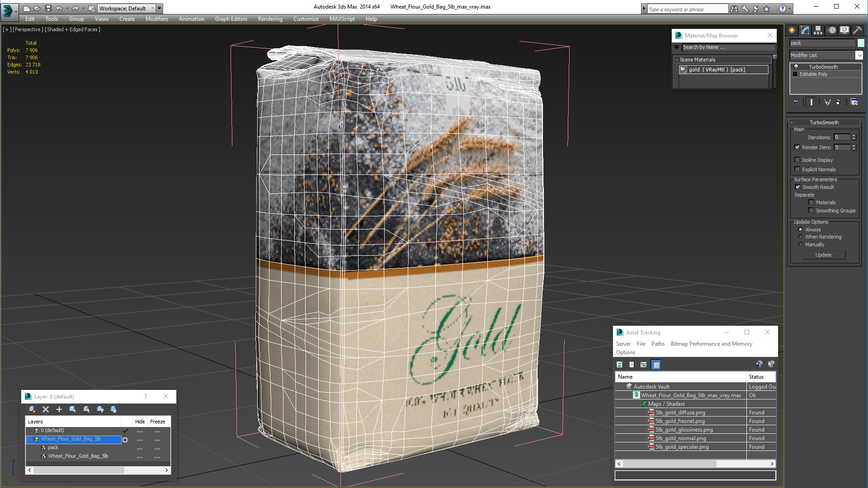Collapse Wheat_Flour_Gold_Bag_5lb layer tree
Image resolution: width=868 pixels, height=488 pixels.
29,439
